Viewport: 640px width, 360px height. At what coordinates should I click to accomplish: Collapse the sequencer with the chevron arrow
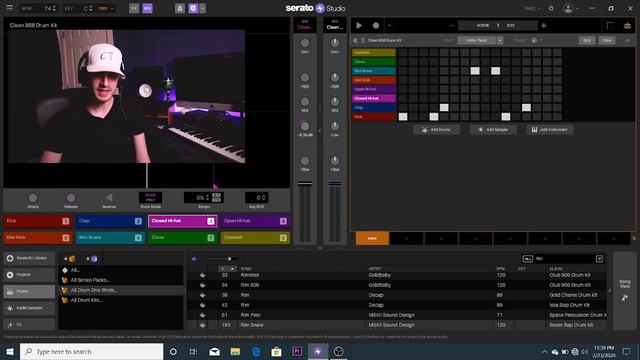(x=627, y=40)
